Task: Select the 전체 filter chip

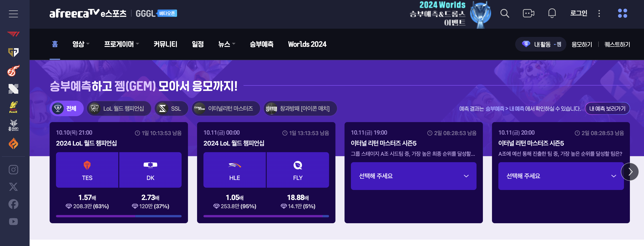Action: tap(66, 108)
